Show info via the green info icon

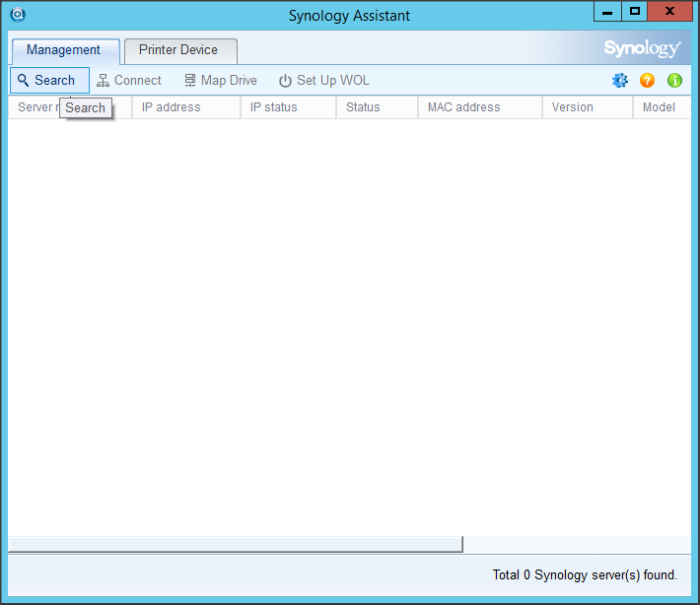(674, 81)
